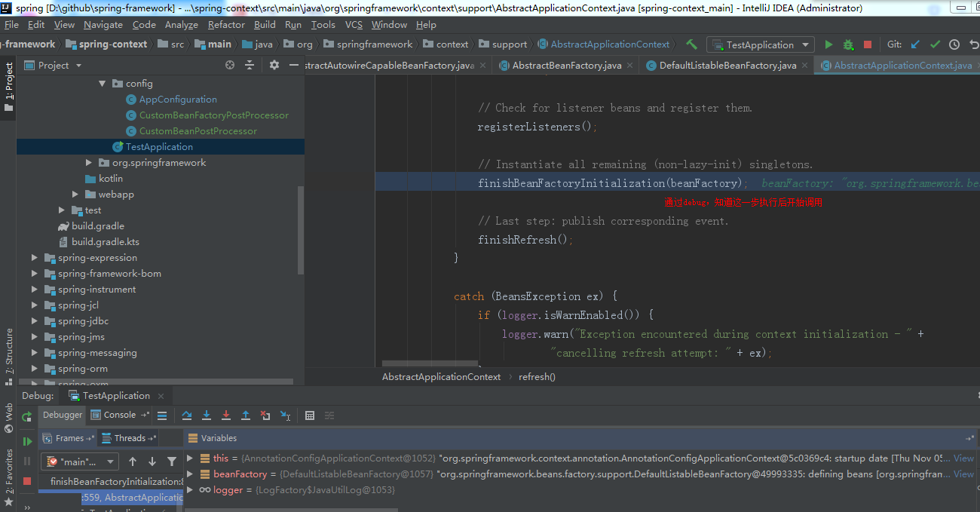Collapse the config folder
Screen dimensions: 980x512
tap(103, 84)
